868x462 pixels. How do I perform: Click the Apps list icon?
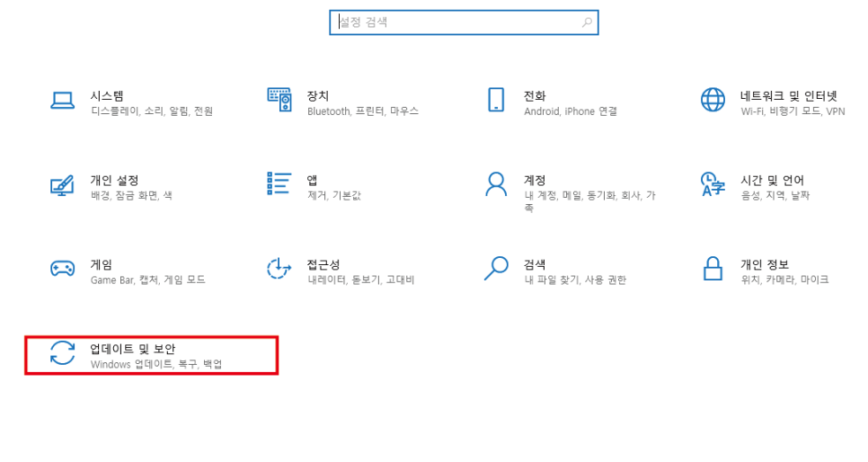(279, 183)
